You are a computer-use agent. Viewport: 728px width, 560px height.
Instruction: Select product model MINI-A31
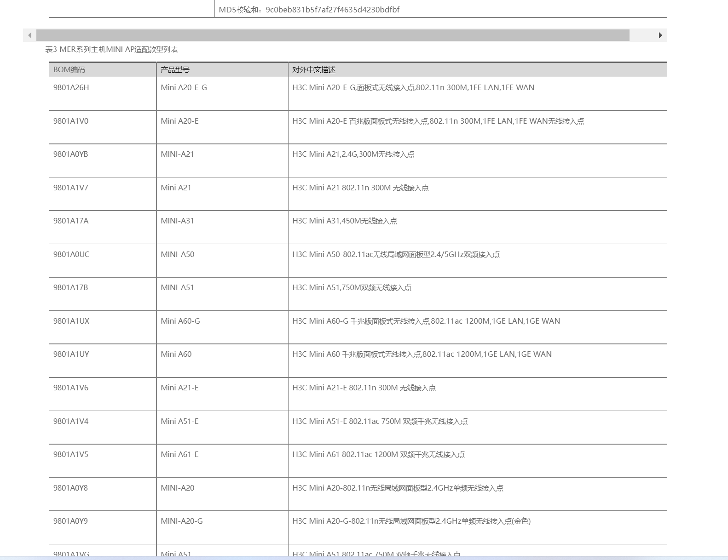coord(177,221)
